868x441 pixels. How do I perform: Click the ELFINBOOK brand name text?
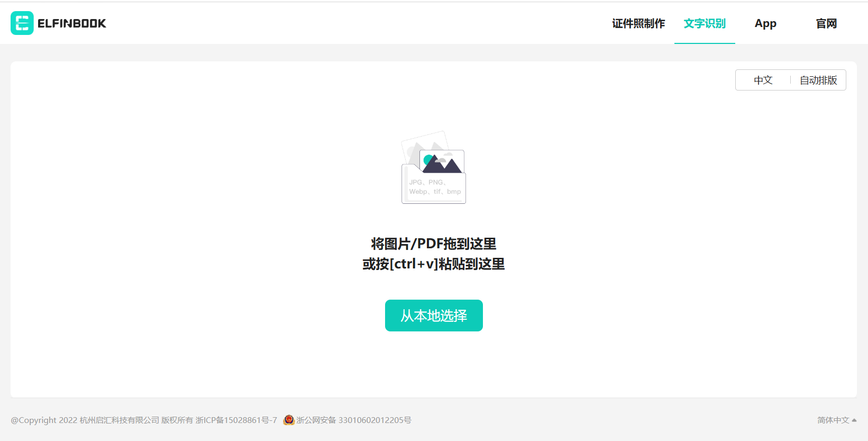pyautogui.click(x=72, y=23)
